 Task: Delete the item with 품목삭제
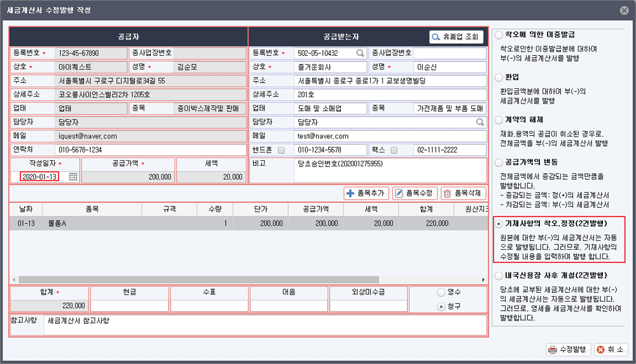coord(463,193)
